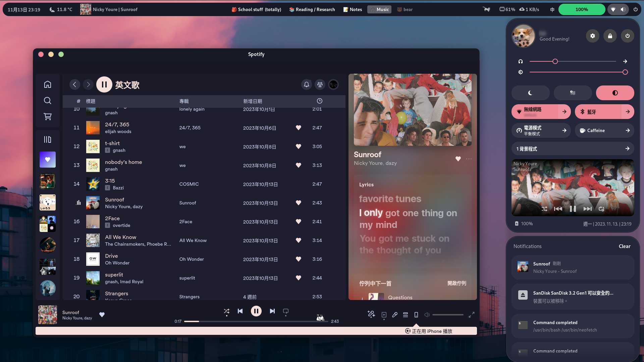Click 開啟佇列 to open the queue

pyautogui.click(x=457, y=283)
